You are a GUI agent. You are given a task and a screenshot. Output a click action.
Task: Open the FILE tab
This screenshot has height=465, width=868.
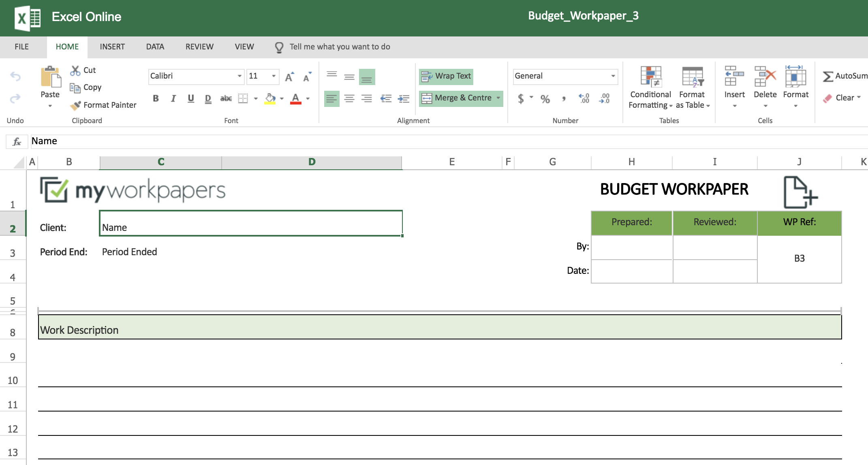click(21, 47)
